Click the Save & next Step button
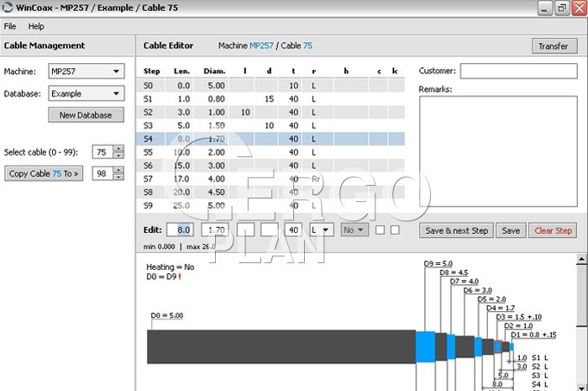This screenshot has width=588, height=391. click(x=456, y=230)
